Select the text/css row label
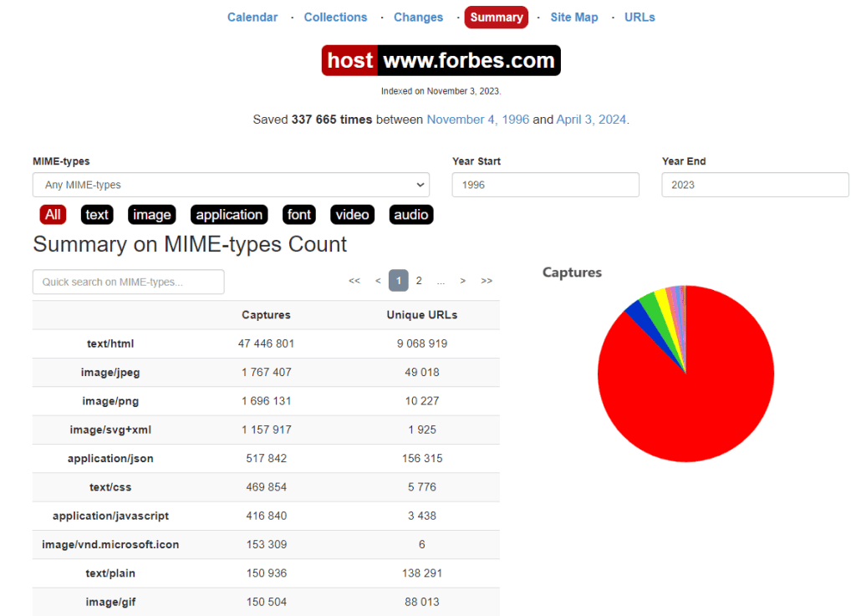Screen dimensions: 856x616 (110, 487)
